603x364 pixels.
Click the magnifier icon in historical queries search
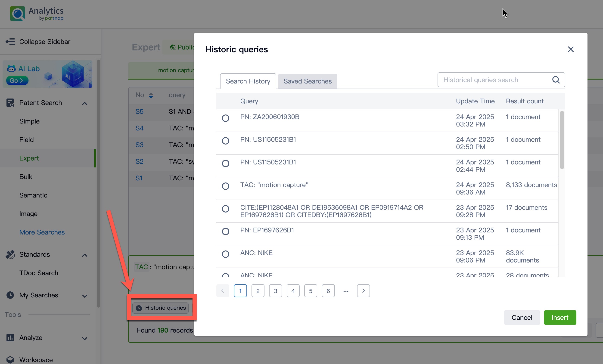(x=556, y=80)
